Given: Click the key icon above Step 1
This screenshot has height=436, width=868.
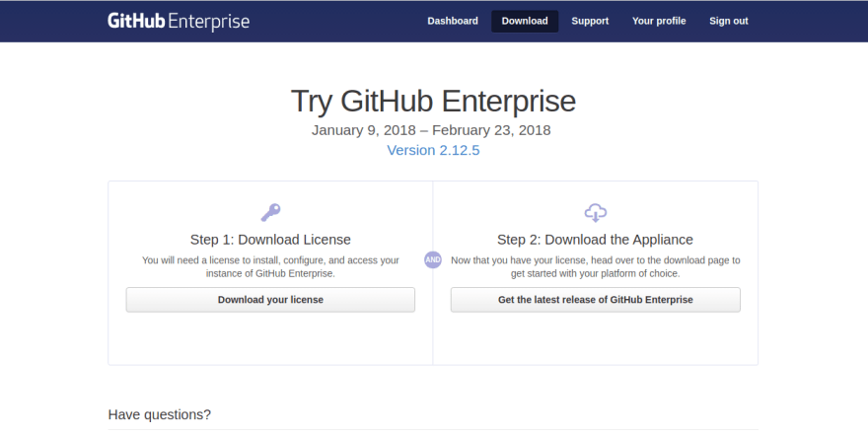Looking at the screenshot, I should 270,212.
